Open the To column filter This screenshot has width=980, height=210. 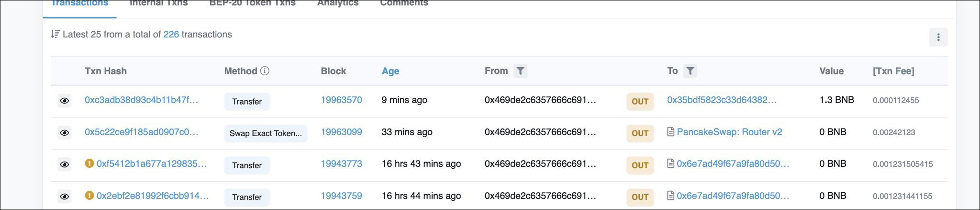(x=690, y=71)
